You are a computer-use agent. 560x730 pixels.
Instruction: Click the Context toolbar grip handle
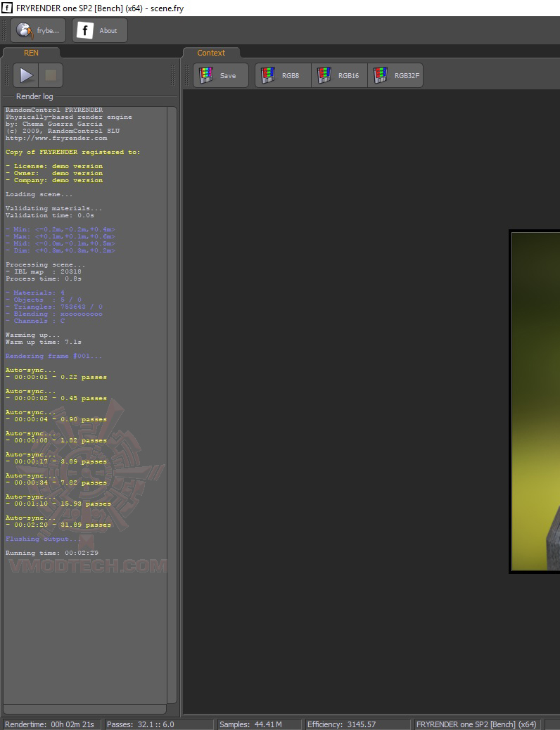tap(187, 75)
